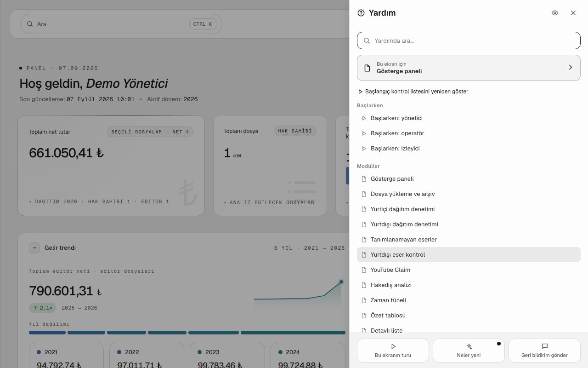This screenshot has height=368, width=588.
Task: Click the 661.050,41 ₺ net amount
Action: 66,153
